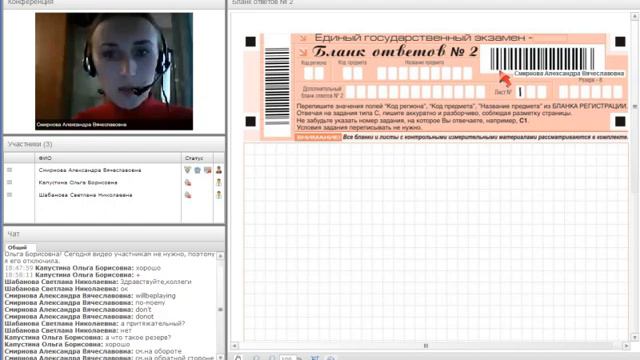
Task: Click chat message 'Здравствуйте,коллеги'
Action: [x=156, y=282]
